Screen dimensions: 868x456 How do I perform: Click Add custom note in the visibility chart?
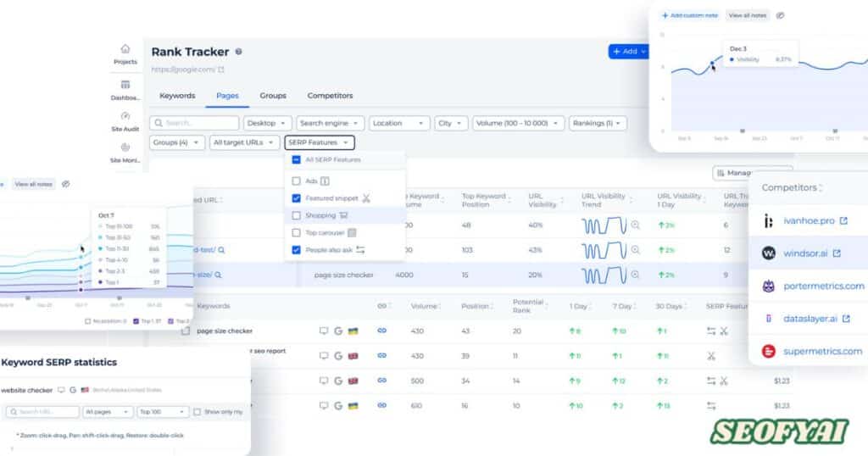(x=690, y=15)
